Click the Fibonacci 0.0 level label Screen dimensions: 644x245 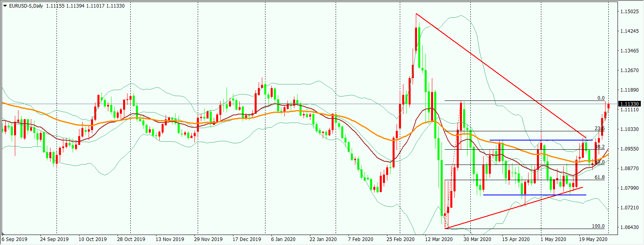click(x=601, y=98)
